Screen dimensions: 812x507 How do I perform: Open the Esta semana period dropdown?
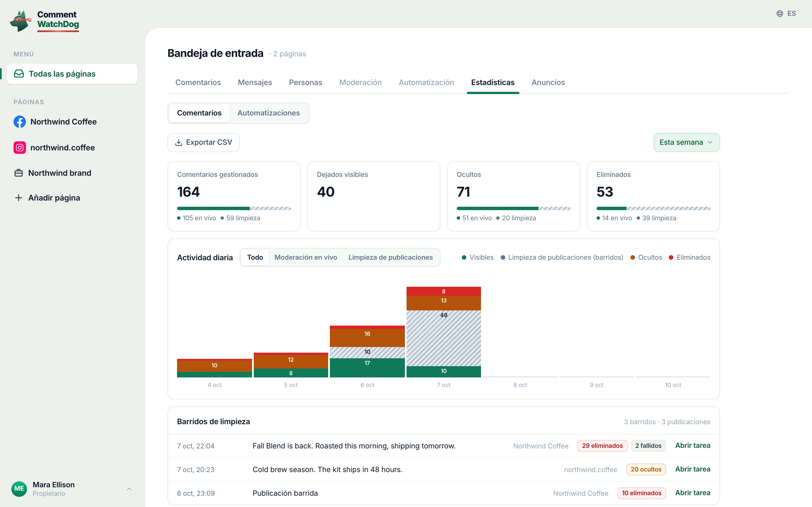(x=686, y=143)
